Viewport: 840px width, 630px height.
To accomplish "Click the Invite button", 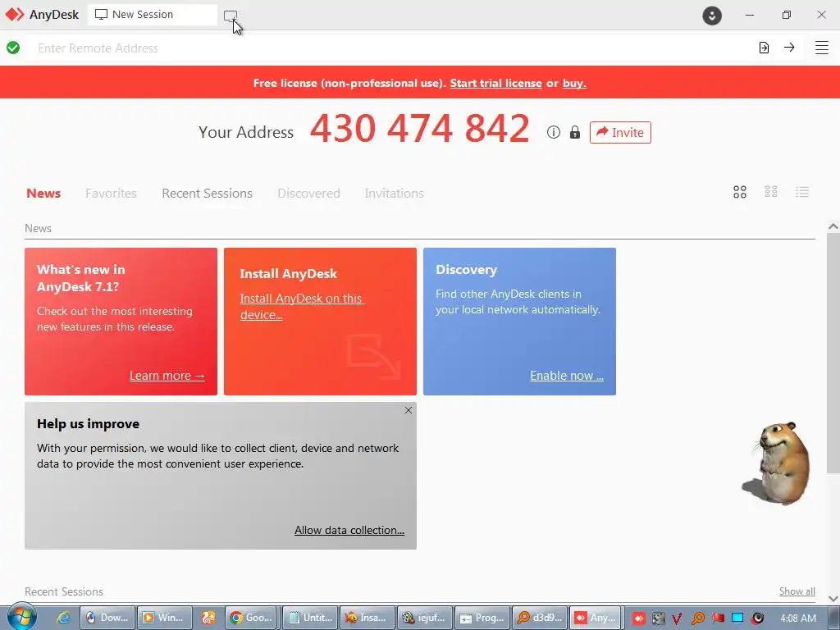I will point(620,132).
